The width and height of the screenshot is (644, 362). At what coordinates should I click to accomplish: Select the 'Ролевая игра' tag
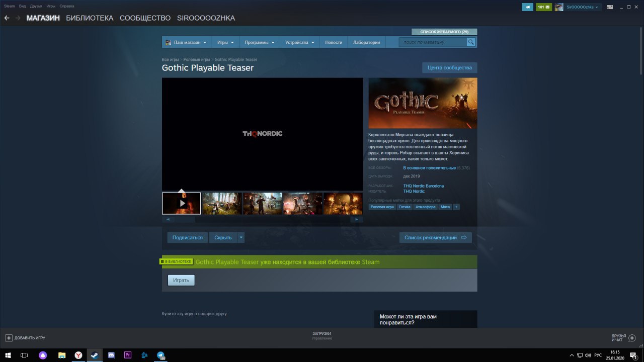[x=382, y=207]
